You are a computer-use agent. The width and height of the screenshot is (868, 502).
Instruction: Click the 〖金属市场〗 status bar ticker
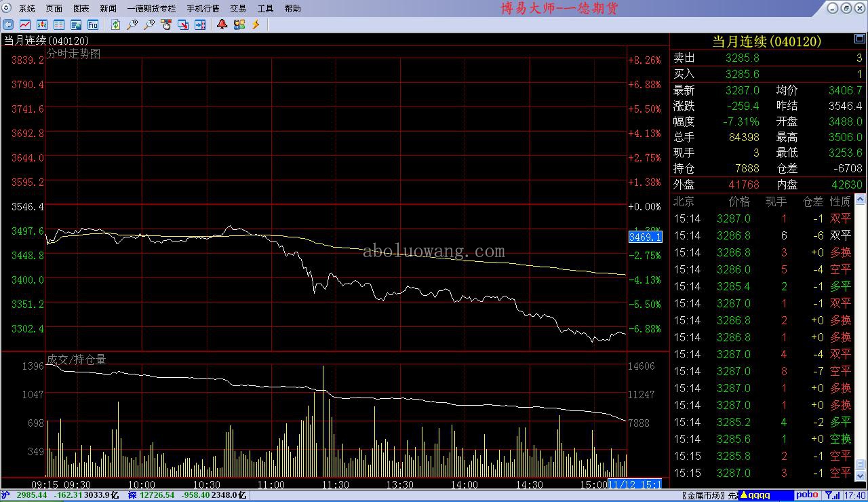[x=703, y=496]
